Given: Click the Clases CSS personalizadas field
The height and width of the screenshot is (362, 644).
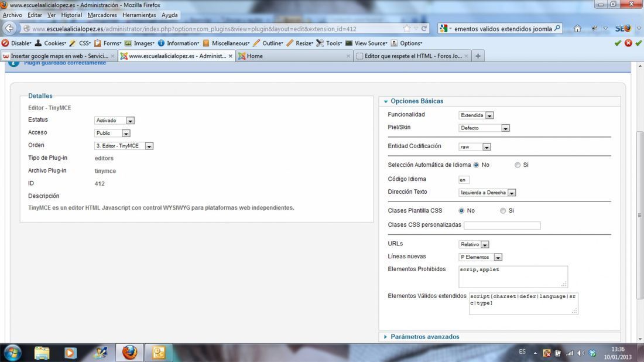Looking at the screenshot, I should click(x=502, y=225).
